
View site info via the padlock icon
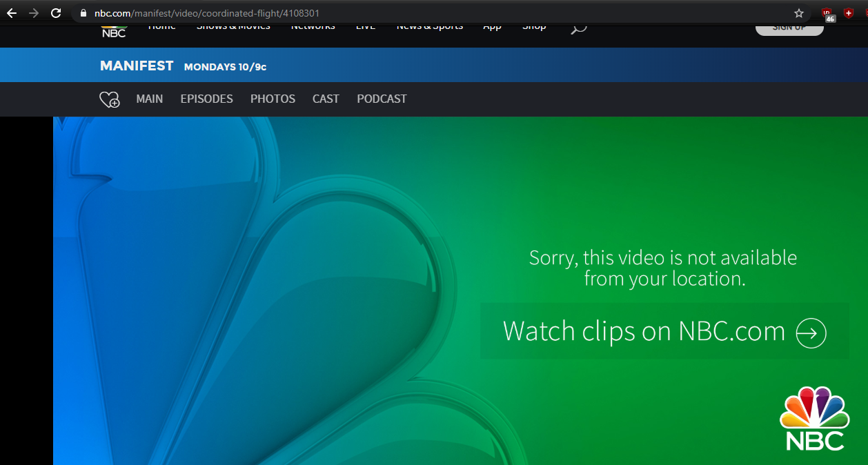[83, 13]
